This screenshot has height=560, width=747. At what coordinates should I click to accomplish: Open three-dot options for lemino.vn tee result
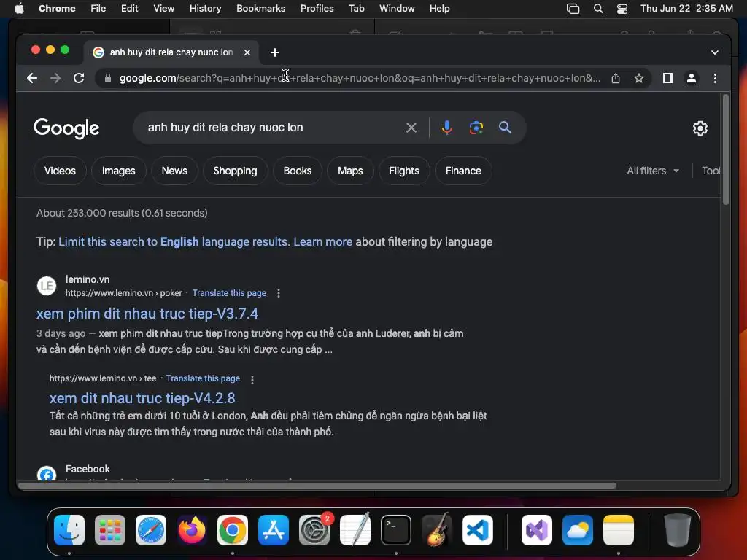pyautogui.click(x=252, y=379)
